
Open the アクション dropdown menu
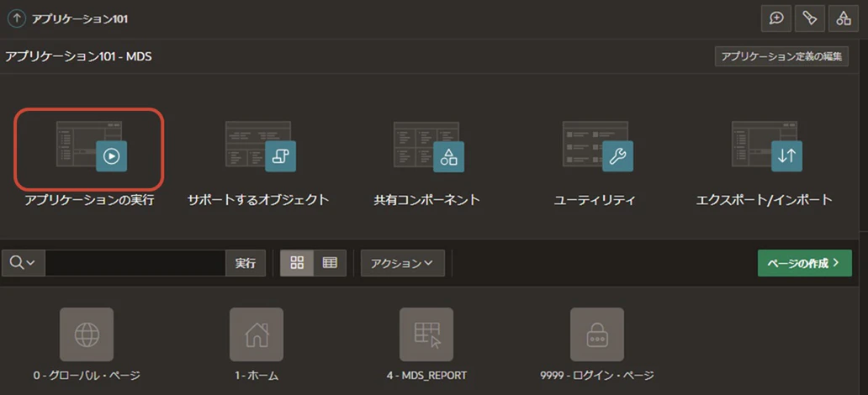(402, 263)
